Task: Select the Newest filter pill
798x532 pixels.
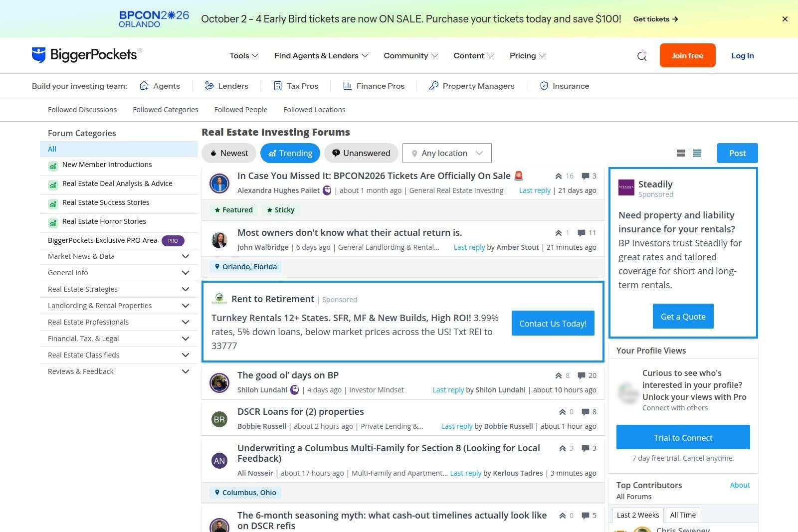Action: 229,153
